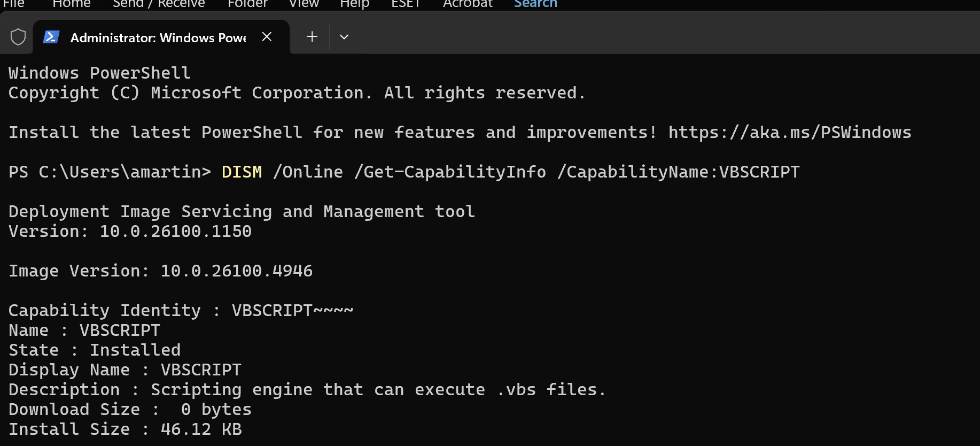Open the Help menu
980x446 pixels.
click(355, 4)
